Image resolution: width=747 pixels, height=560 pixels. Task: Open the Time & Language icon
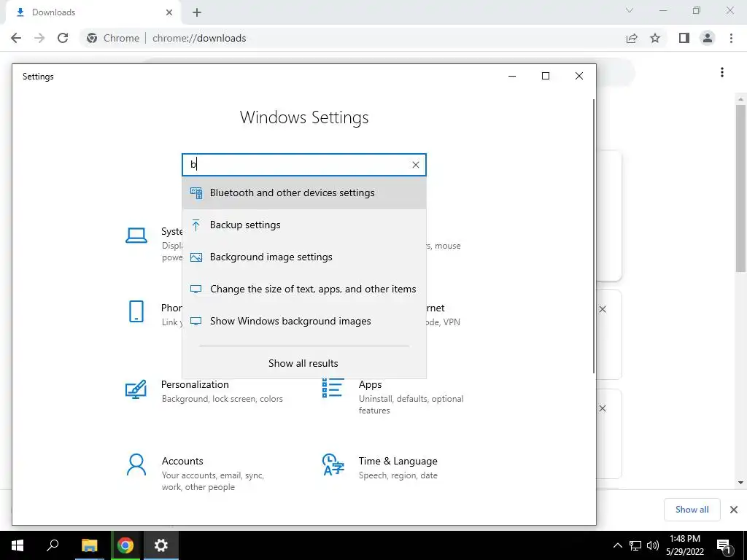[333, 464]
